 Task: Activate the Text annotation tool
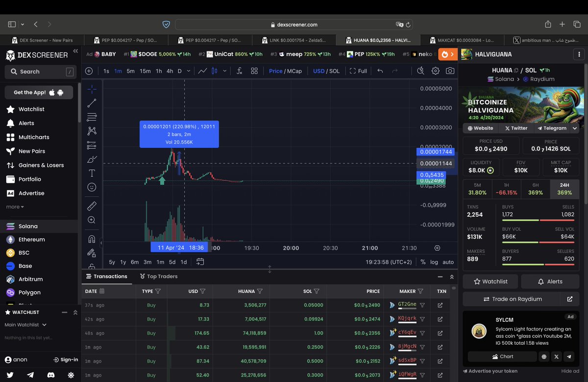click(92, 173)
